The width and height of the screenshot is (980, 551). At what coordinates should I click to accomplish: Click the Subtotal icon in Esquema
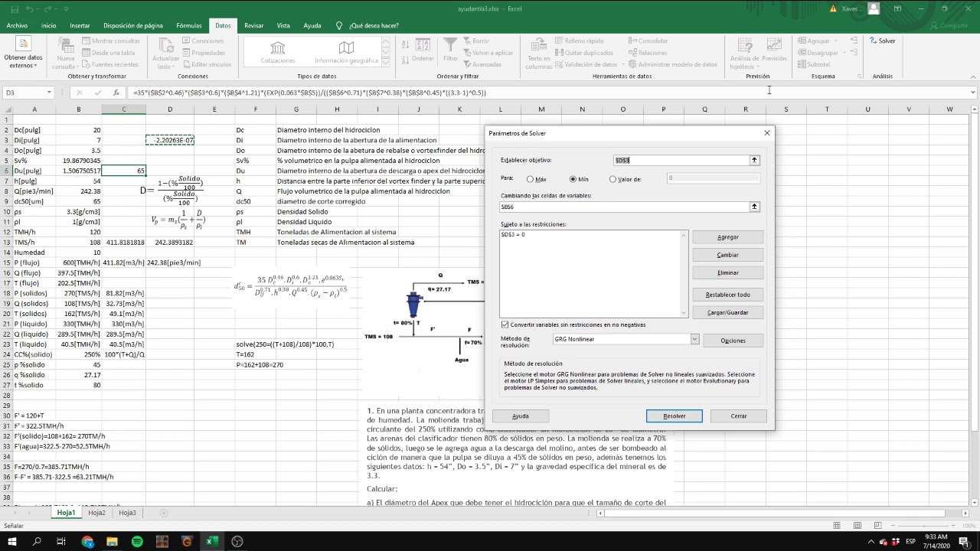(802, 64)
